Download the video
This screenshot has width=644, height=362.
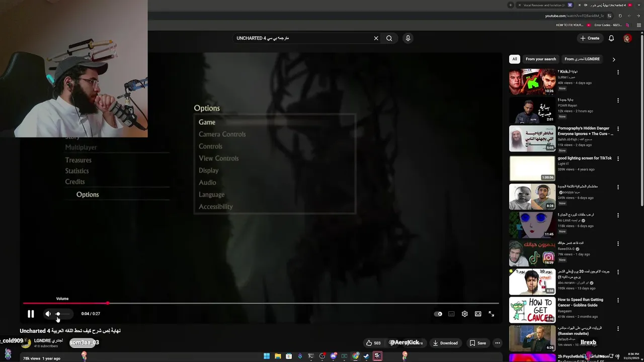445,343
